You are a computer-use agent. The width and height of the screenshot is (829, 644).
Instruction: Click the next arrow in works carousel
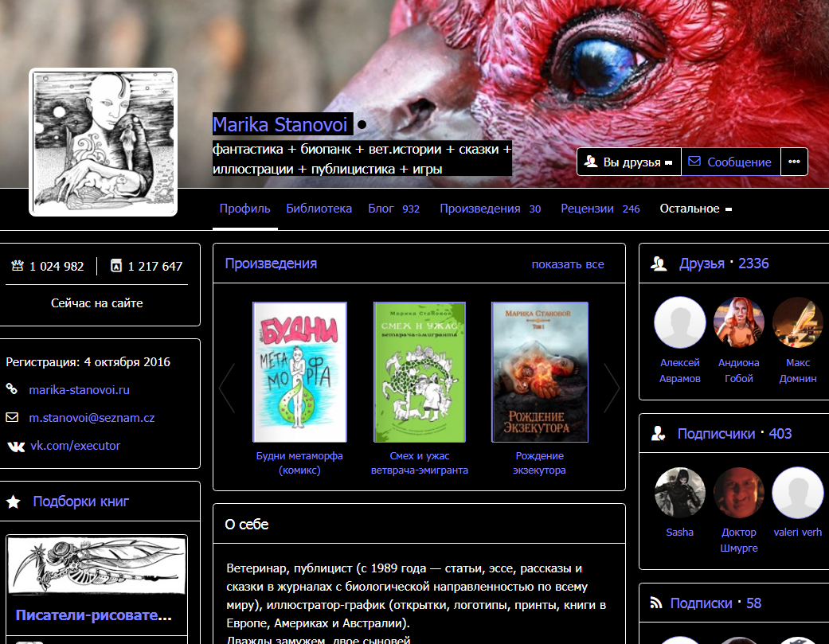pos(612,388)
